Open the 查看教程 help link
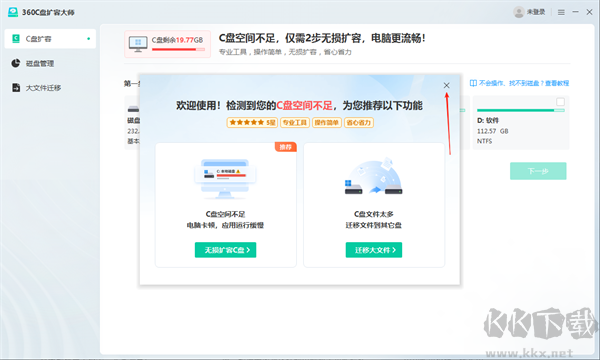The height and width of the screenshot is (360, 600). pos(557,83)
